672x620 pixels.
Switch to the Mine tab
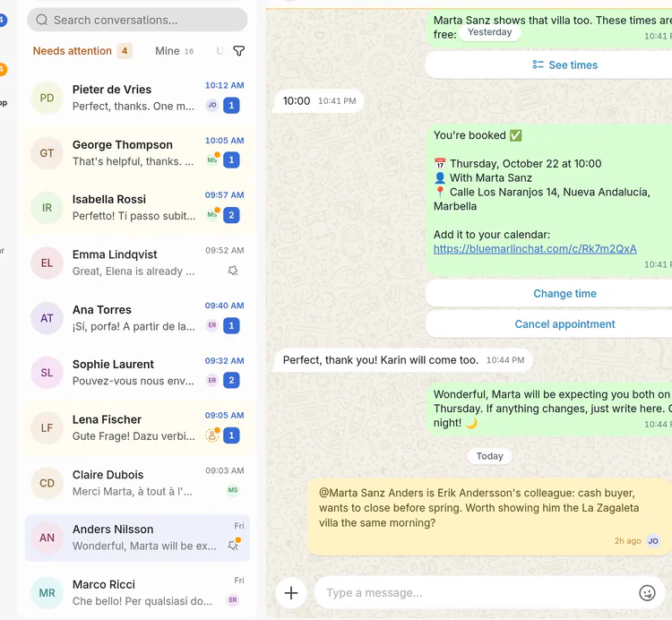pyautogui.click(x=174, y=51)
